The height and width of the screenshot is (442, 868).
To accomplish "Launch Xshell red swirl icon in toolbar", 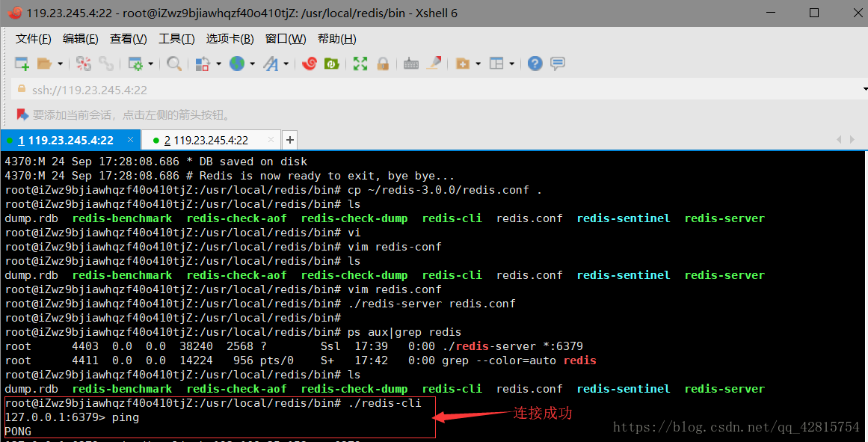I will tap(310, 64).
